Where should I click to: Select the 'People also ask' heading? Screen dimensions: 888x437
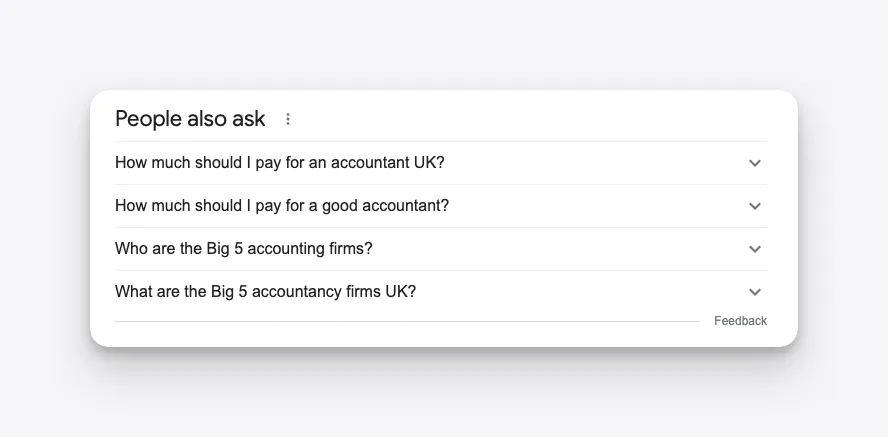(190, 119)
